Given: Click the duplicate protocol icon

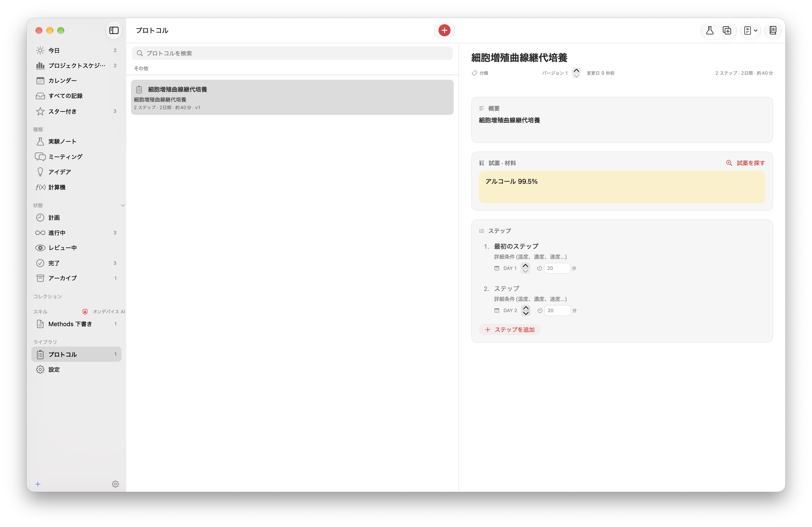Looking at the screenshot, I should point(727,30).
